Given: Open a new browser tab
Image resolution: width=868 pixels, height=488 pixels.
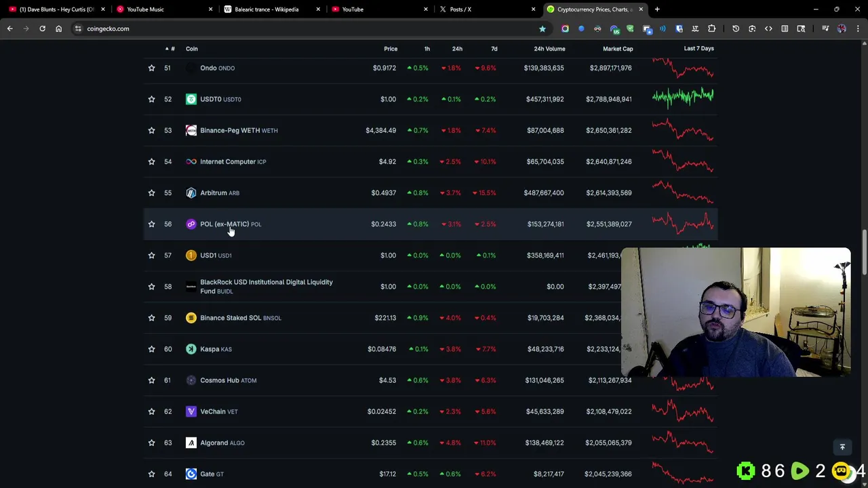Looking at the screenshot, I should click(657, 9).
